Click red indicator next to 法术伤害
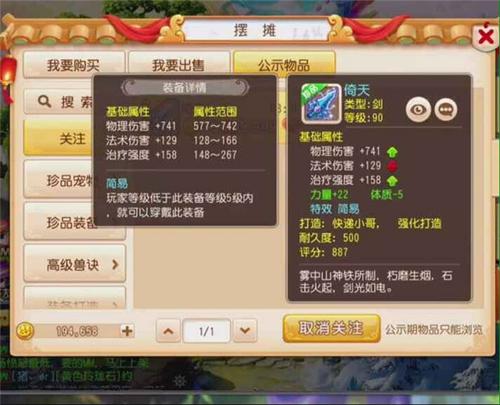 (392, 166)
